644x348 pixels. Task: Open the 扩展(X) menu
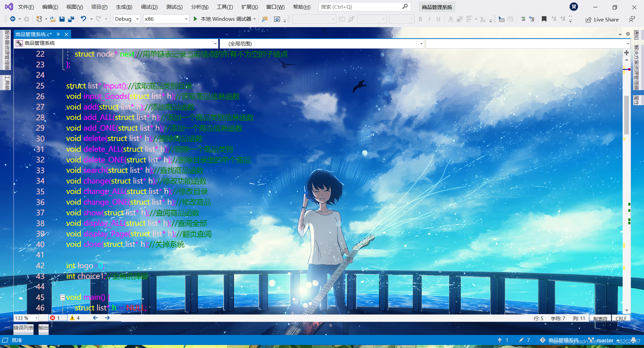(250, 7)
